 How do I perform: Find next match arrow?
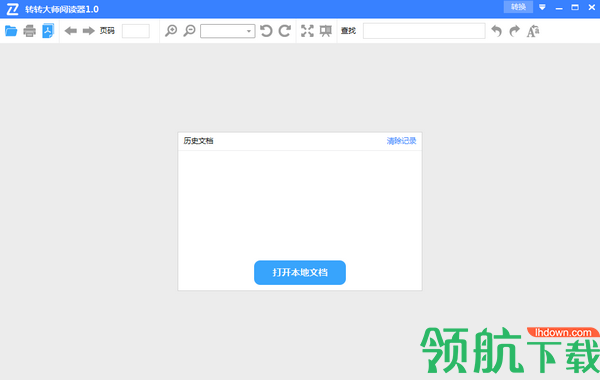point(515,31)
